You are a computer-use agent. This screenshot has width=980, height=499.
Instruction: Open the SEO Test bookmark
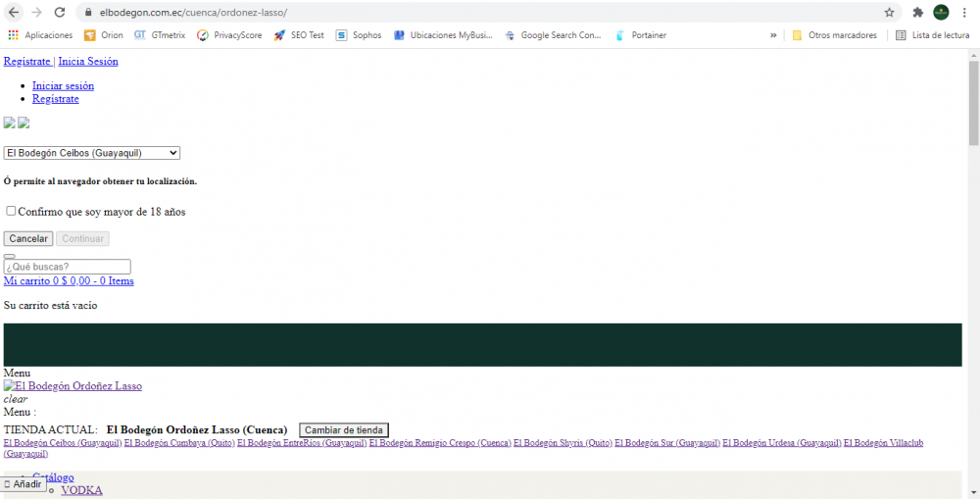coord(299,35)
